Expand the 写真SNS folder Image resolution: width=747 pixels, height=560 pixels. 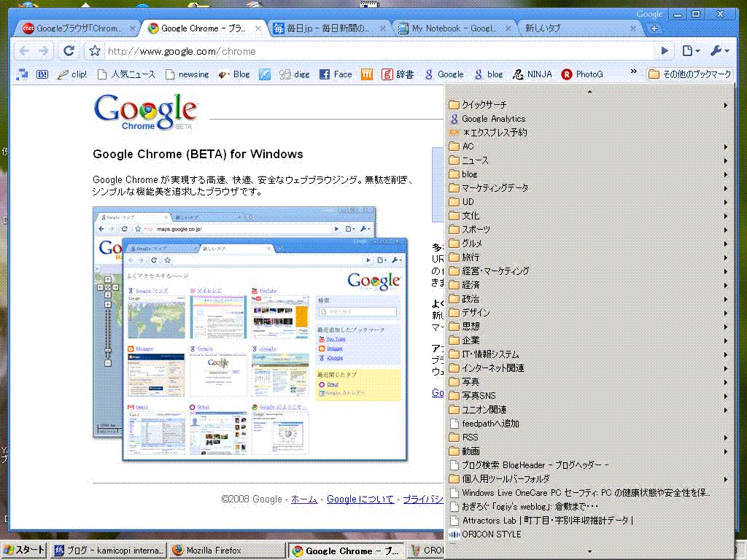pyautogui.click(x=589, y=396)
